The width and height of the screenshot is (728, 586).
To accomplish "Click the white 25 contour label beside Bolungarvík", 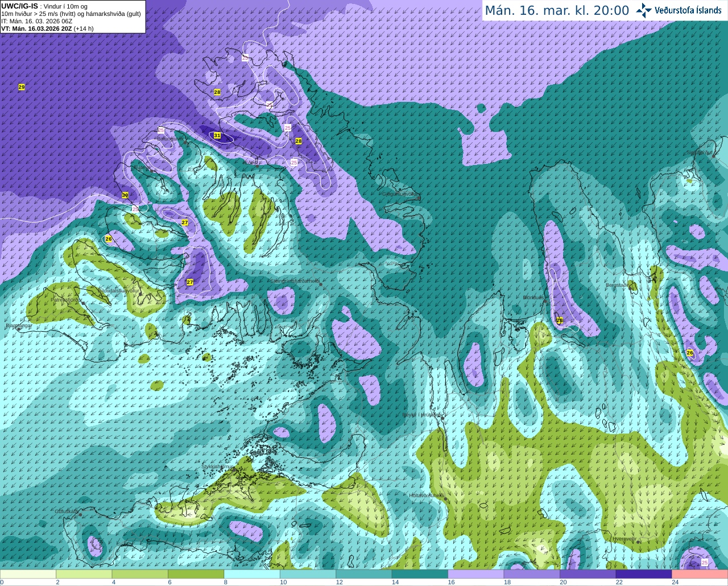I will tap(161, 130).
